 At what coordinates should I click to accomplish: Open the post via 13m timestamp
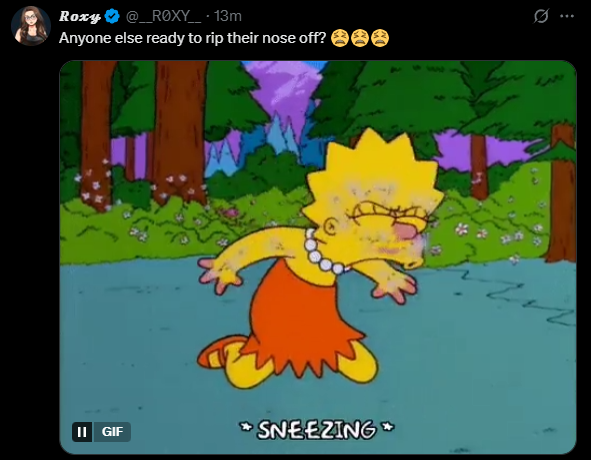pos(228,16)
